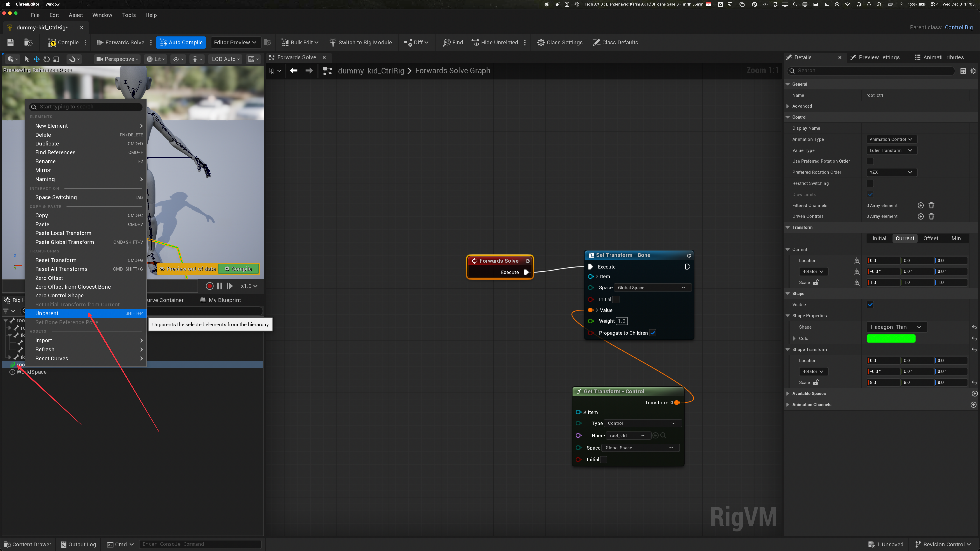Select Zero Control Shape entry

coord(86,295)
